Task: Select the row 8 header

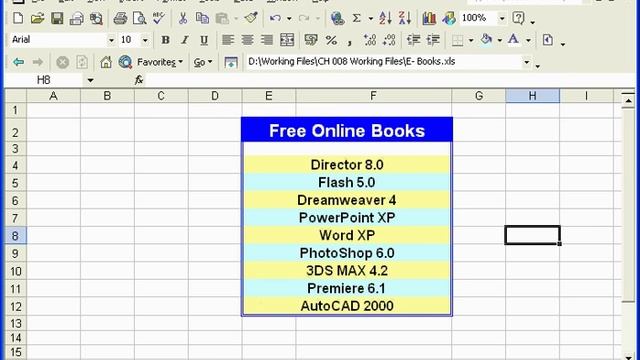Action: pyautogui.click(x=15, y=236)
